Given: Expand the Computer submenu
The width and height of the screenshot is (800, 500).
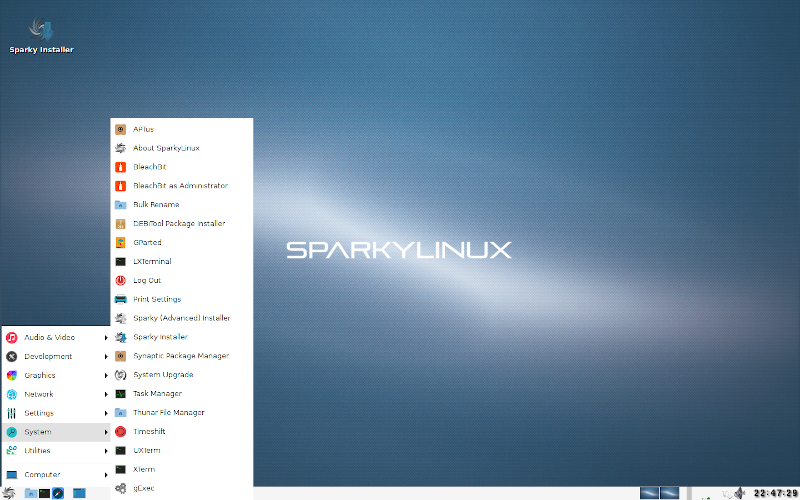Looking at the screenshot, I should (56, 474).
